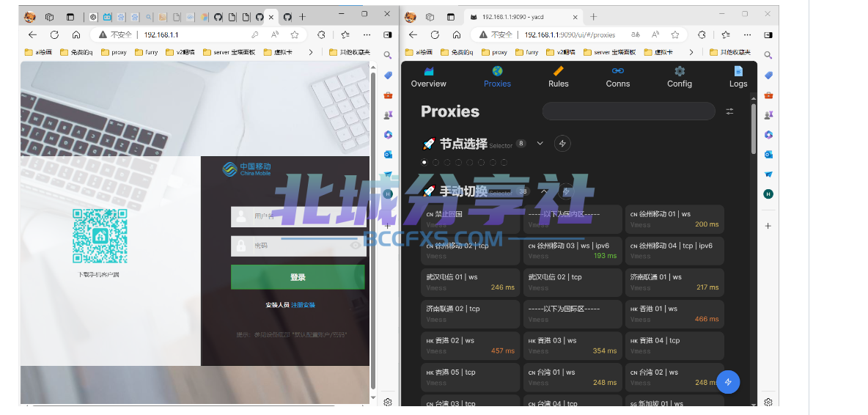The height and width of the screenshot is (415, 868).
Task: Click the 密码 password field
Action: click(x=299, y=246)
